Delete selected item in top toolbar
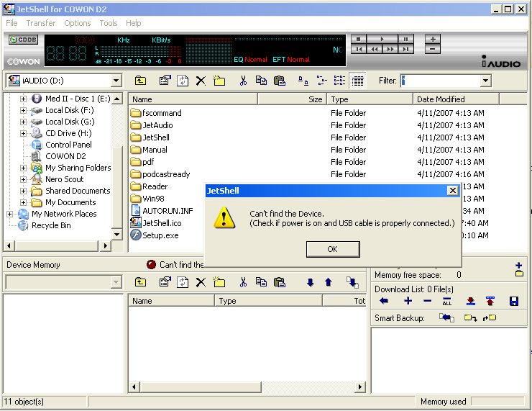This screenshot has height=411, width=532. [x=201, y=81]
